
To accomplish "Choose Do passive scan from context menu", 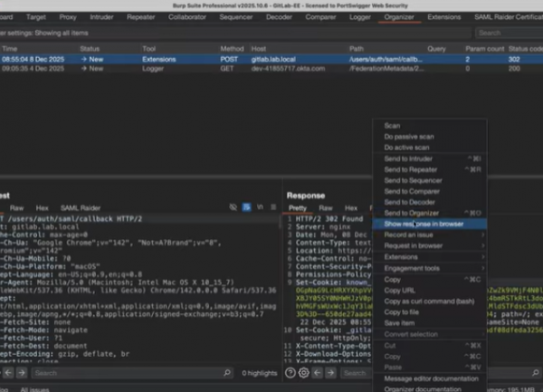I will (x=429, y=137).
